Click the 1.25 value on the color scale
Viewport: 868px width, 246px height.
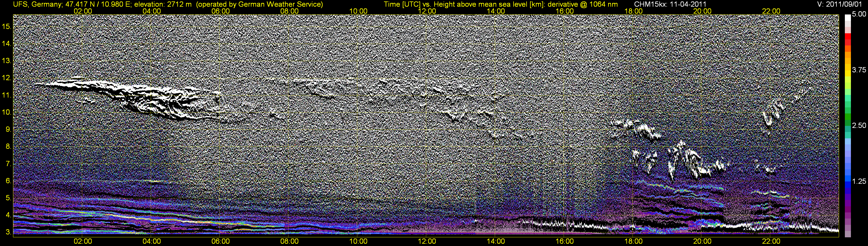(x=859, y=181)
